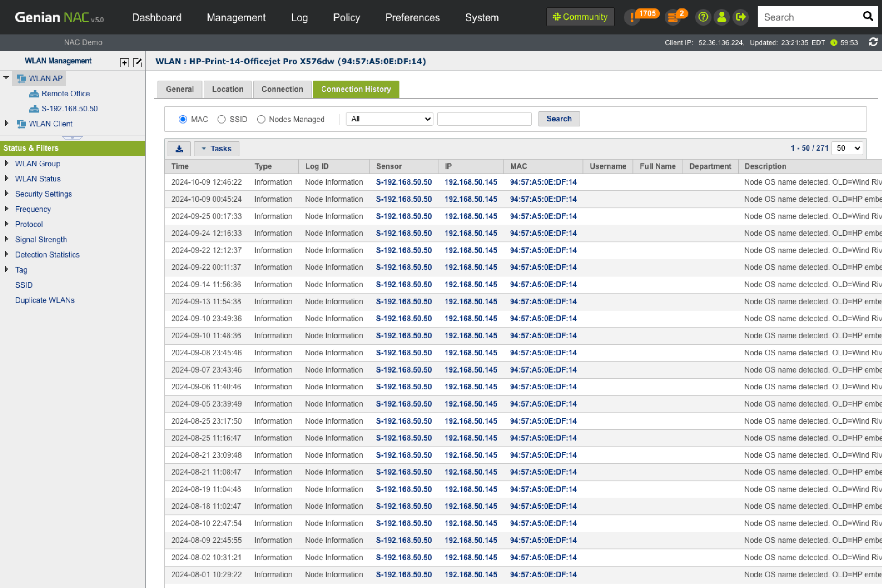882x588 pixels.
Task: Expand the WLAN Client tree node
Action: 6,123
